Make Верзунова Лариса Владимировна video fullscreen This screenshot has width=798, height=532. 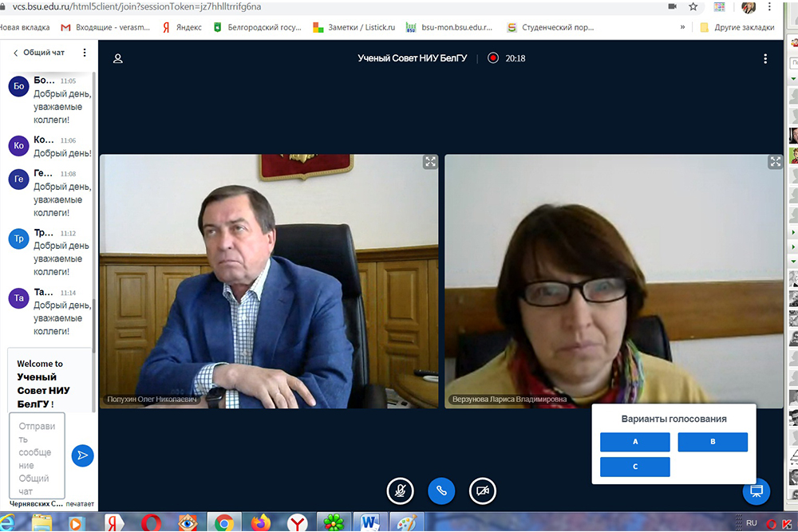[x=775, y=162]
